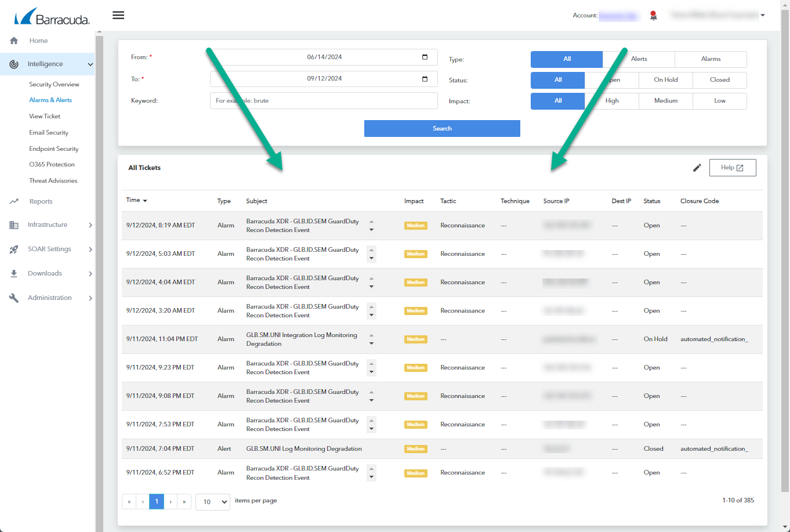Image resolution: width=790 pixels, height=532 pixels.
Task: Click the Keyword input field
Action: click(x=324, y=101)
